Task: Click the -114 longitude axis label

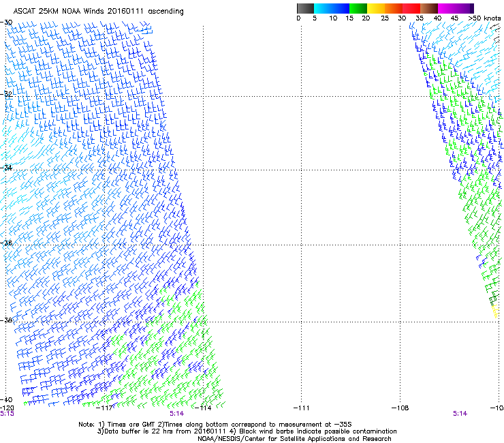Action: click(203, 408)
